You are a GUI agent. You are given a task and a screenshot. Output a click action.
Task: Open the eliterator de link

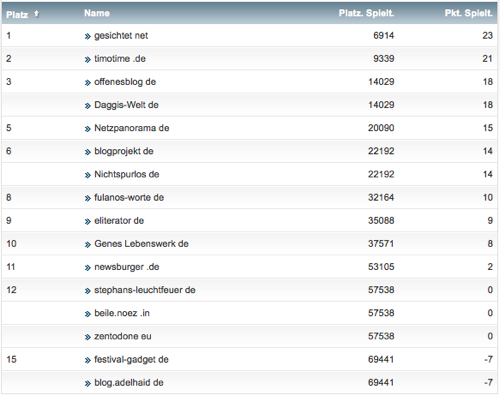[119, 221]
